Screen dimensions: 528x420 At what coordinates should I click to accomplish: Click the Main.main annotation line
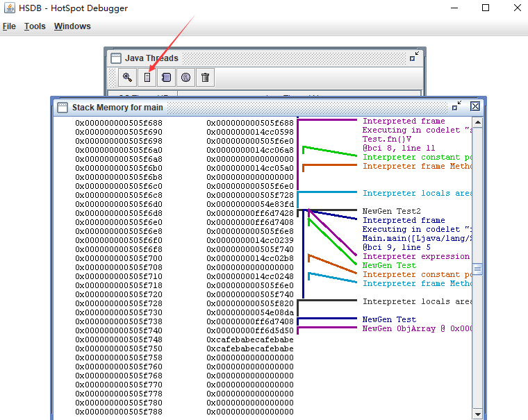pos(417,238)
